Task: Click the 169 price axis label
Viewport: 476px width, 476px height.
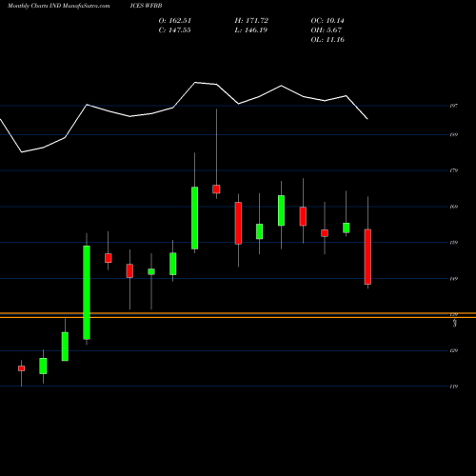Action: [454, 207]
